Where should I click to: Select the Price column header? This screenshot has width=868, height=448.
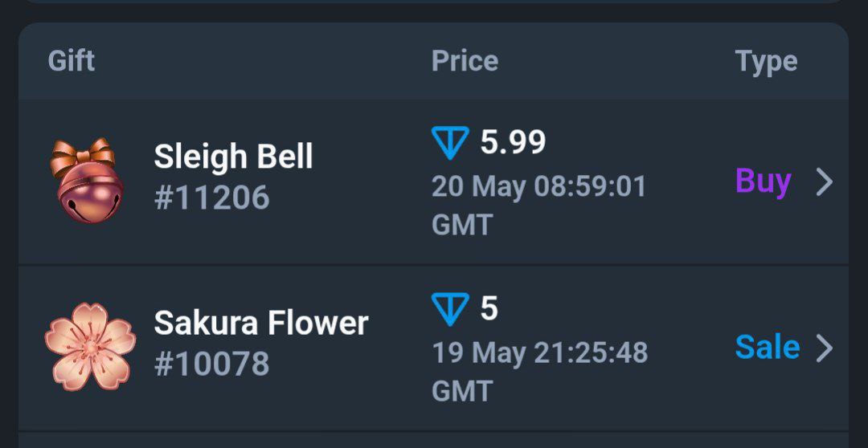(465, 60)
